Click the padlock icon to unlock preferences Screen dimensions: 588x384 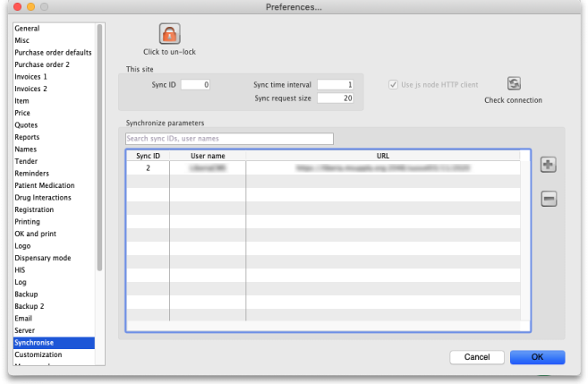(169, 34)
